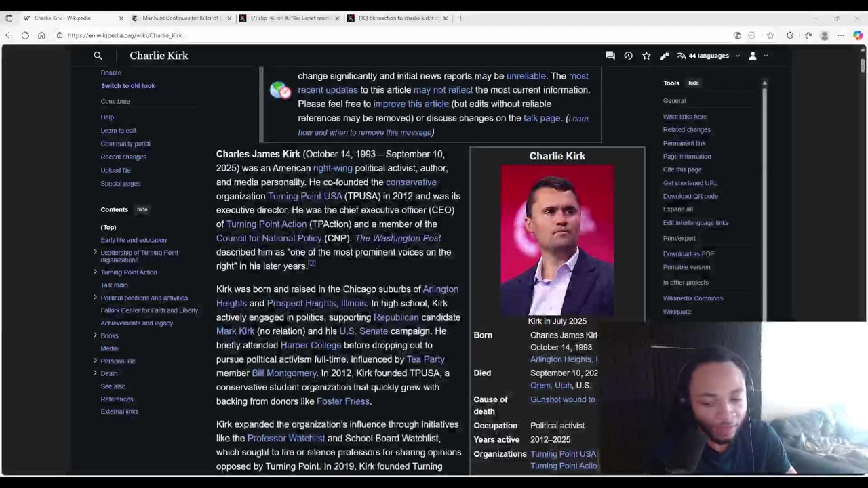This screenshot has width=868, height=488.
Task: Click the browser extensions icon
Action: 790,35
